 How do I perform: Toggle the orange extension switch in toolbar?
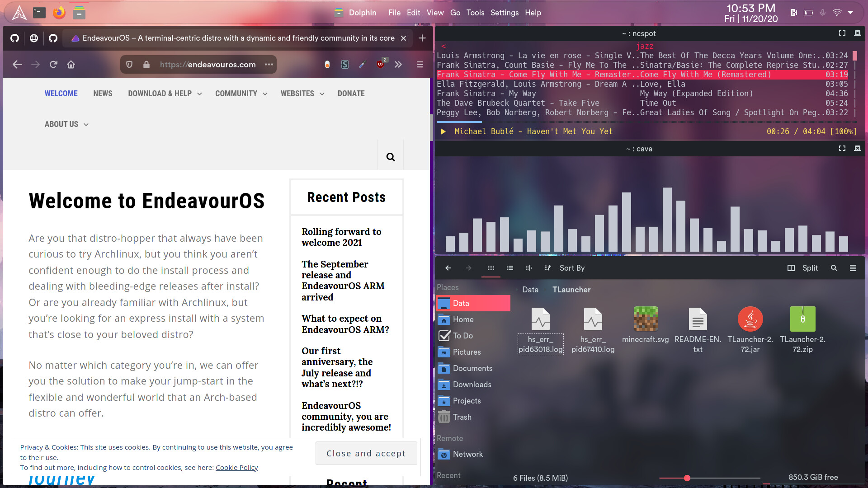[327, 65]
